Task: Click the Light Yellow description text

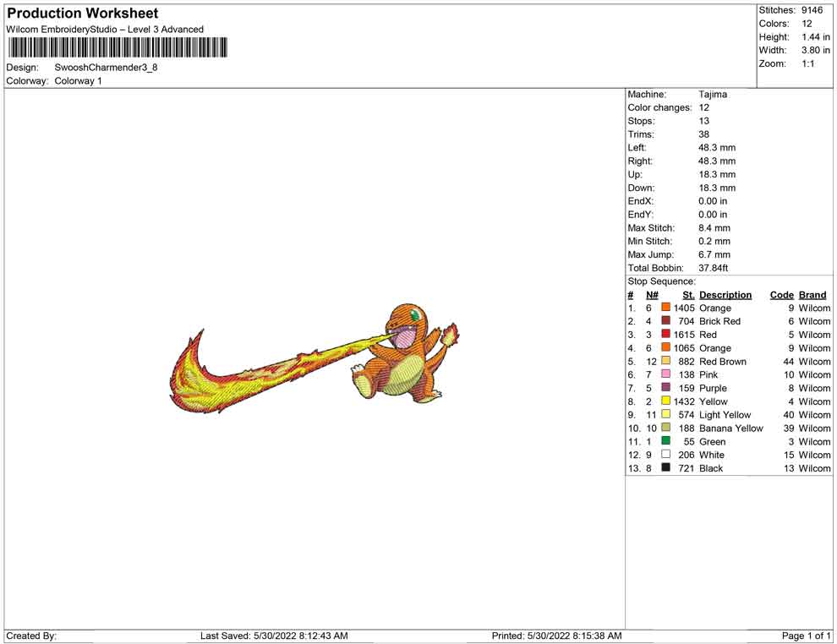Action: click(725, 414)
